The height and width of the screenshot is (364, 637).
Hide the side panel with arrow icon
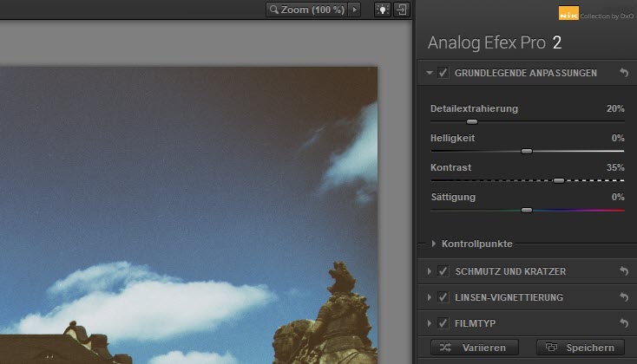click(402, 10)
